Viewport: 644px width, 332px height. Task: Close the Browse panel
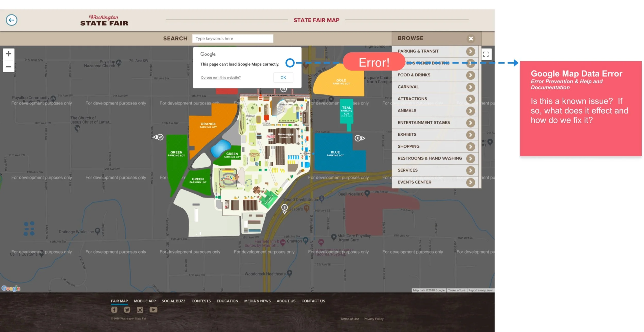[471, 39]
